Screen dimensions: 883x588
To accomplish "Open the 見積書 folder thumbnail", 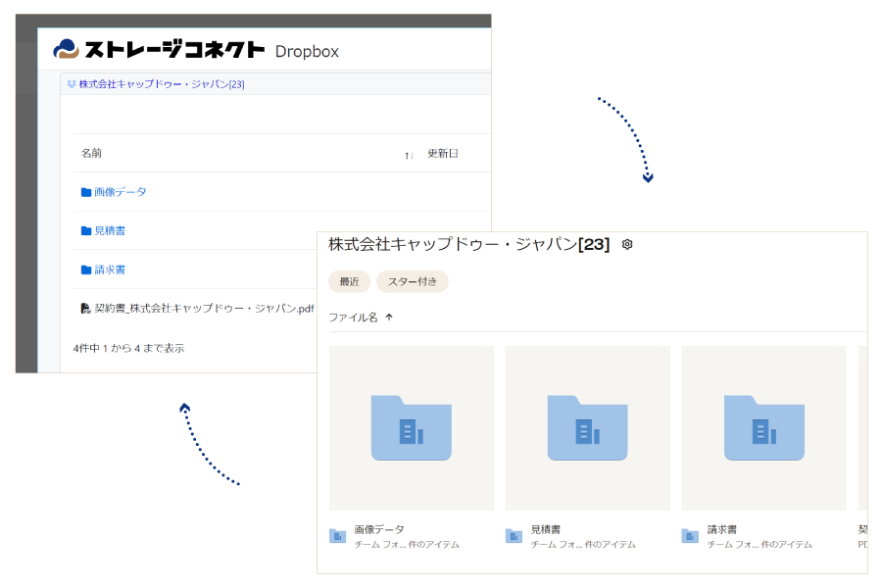I will click(588, 428).
